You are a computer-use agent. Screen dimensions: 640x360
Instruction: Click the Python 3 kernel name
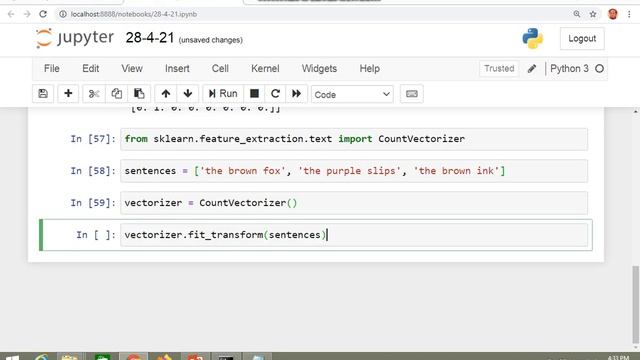click(x=569, y=69)
